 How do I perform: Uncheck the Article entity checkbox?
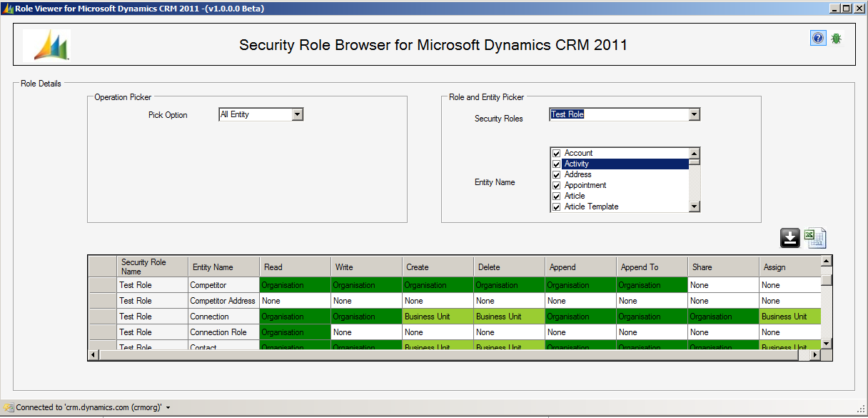[557, 196]
